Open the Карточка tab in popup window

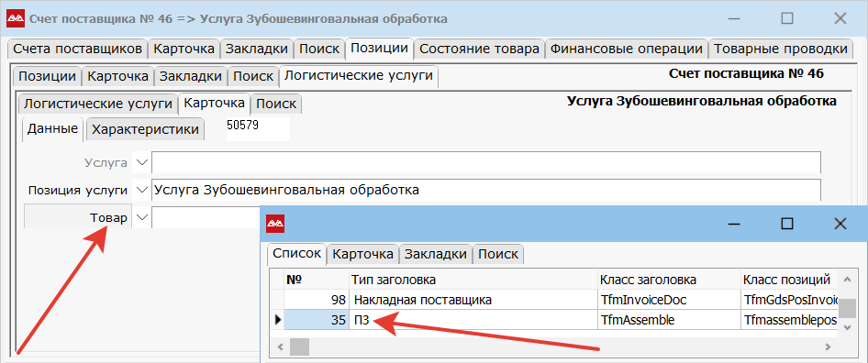click(x=363, y=254)
